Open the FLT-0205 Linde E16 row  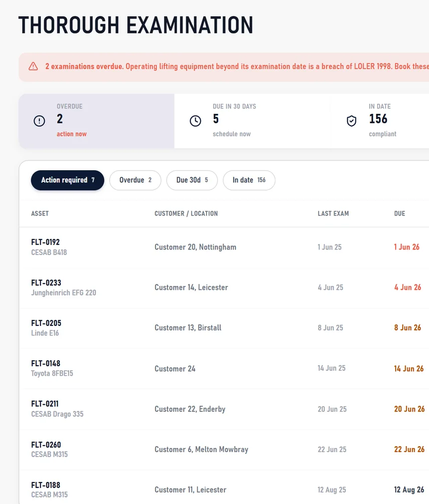click(x=224, y=328)
